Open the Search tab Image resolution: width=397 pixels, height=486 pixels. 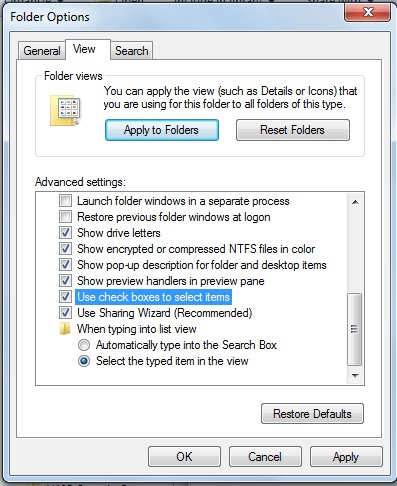(132, 51)
